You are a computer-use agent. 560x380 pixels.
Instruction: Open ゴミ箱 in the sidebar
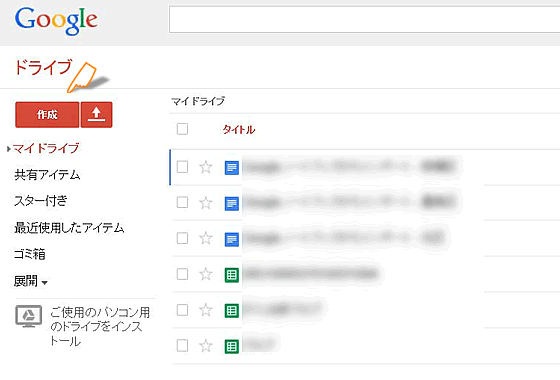point(30,254)
